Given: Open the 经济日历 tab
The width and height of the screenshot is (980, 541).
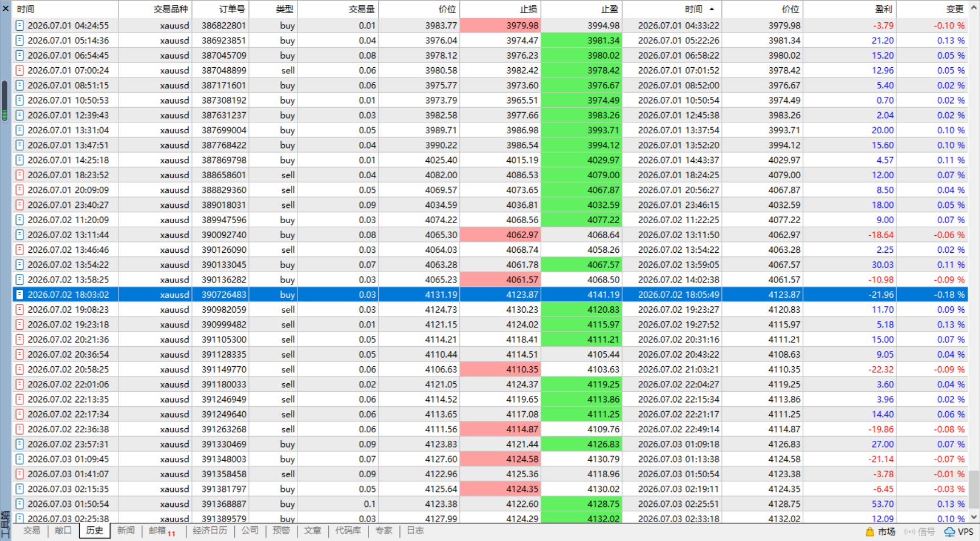Looking at the screenshot, I should [210, 531].
